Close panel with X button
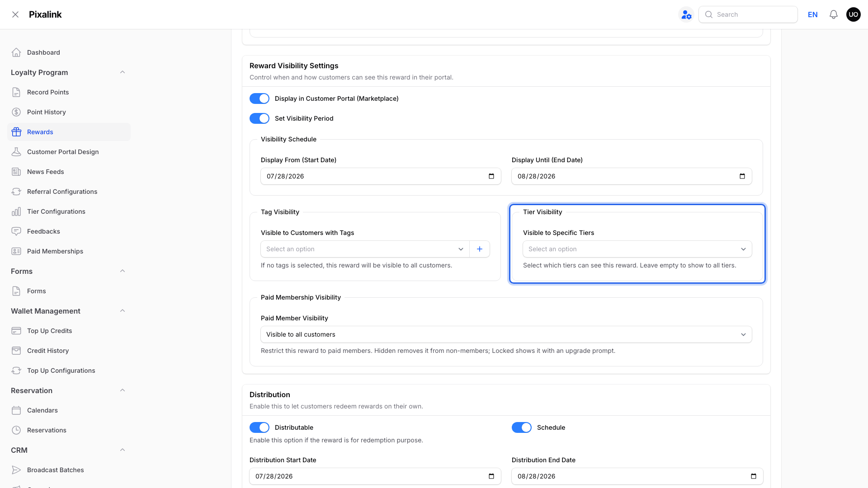The width and height of the screenshot is (868, 488). pyautogui.click(x=15, y=14)
